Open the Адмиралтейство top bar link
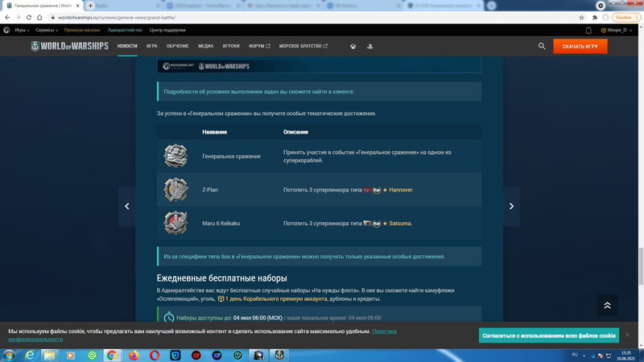The height and width of the screenshot is (362, 644). click(125, 30)
